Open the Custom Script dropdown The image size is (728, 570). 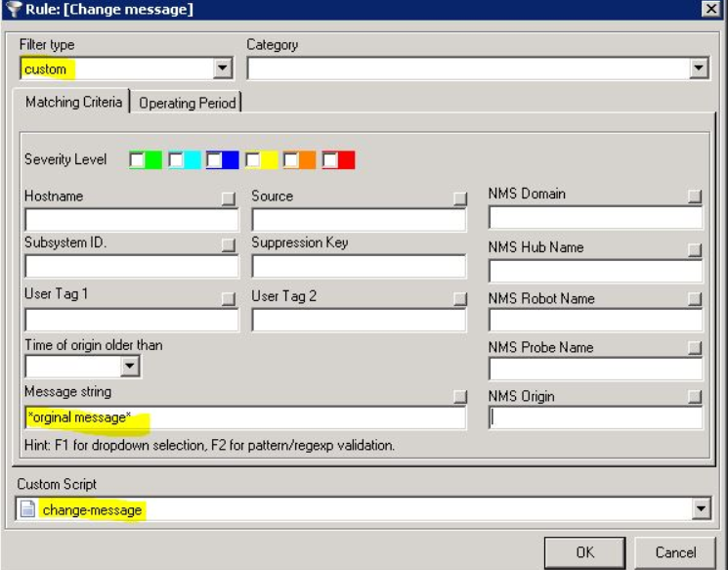point(699,509)
